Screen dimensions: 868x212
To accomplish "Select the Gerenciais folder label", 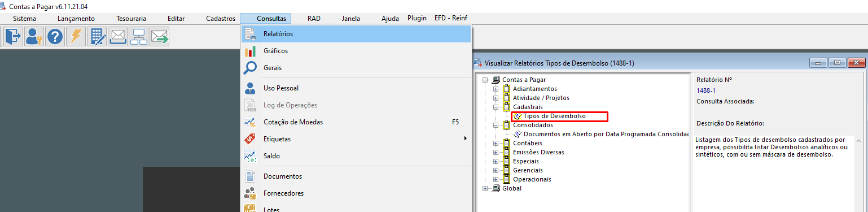I will point(528,170).
